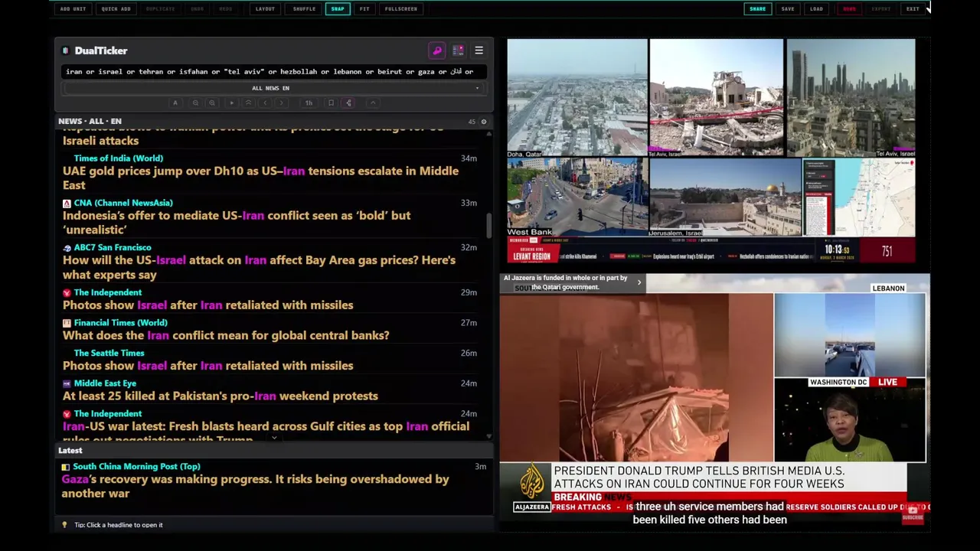Screen dimensions: 980x551
Task: Toggle the 1h time range button
Action: pos(309,103)
